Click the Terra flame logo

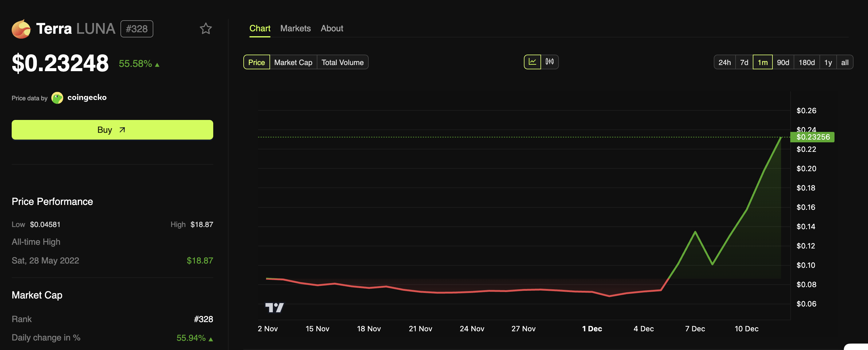coord(22,29)
